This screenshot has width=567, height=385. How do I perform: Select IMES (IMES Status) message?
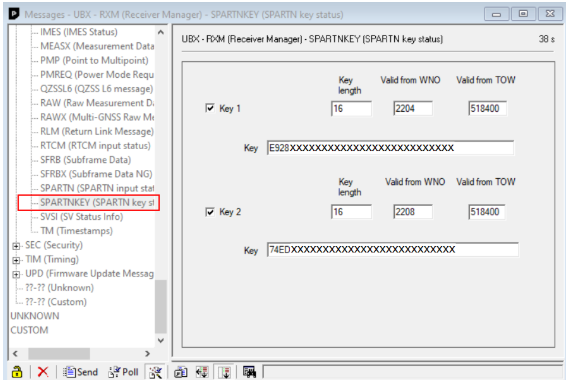pyautogui.click(x=79, y=32)
